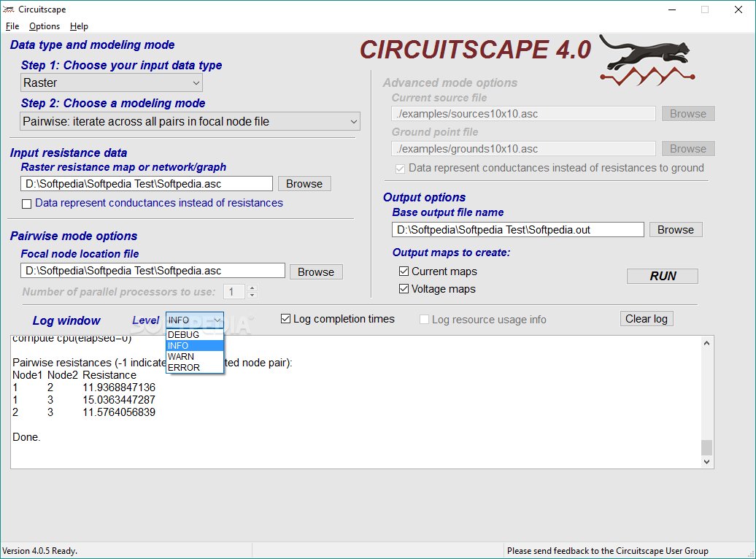Minimize the Circuitscape window
This screenshot has width=756, height=559.
(672, 9)
